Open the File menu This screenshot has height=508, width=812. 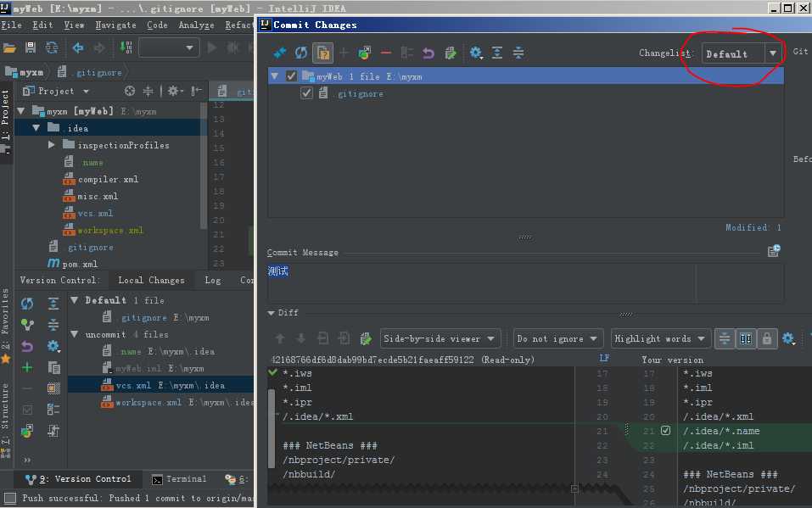(11, 25)
